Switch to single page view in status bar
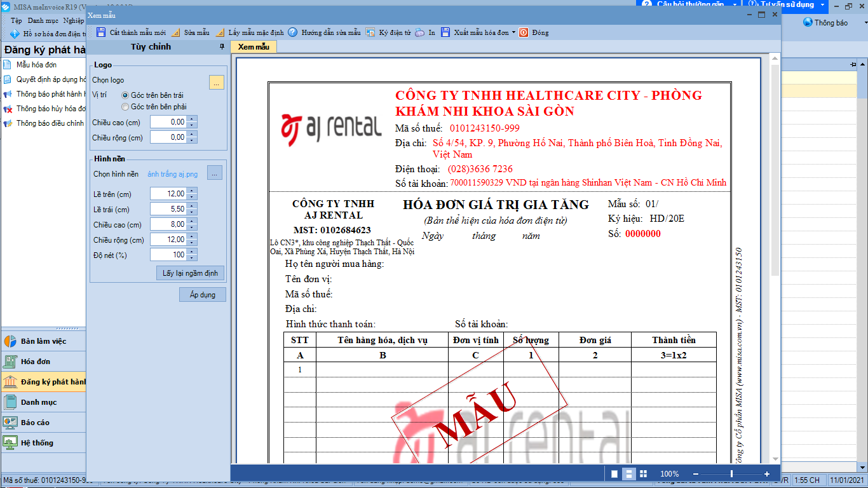 coord(614,474)
